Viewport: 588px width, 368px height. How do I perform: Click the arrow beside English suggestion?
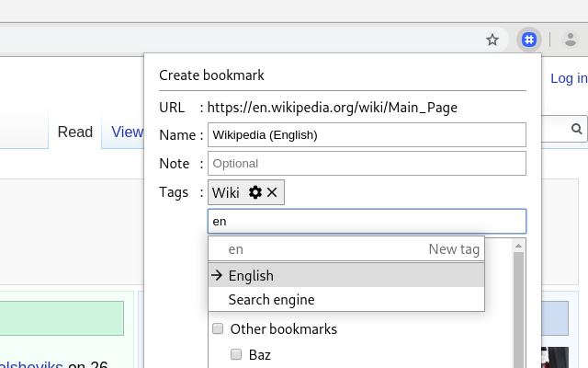217,275
